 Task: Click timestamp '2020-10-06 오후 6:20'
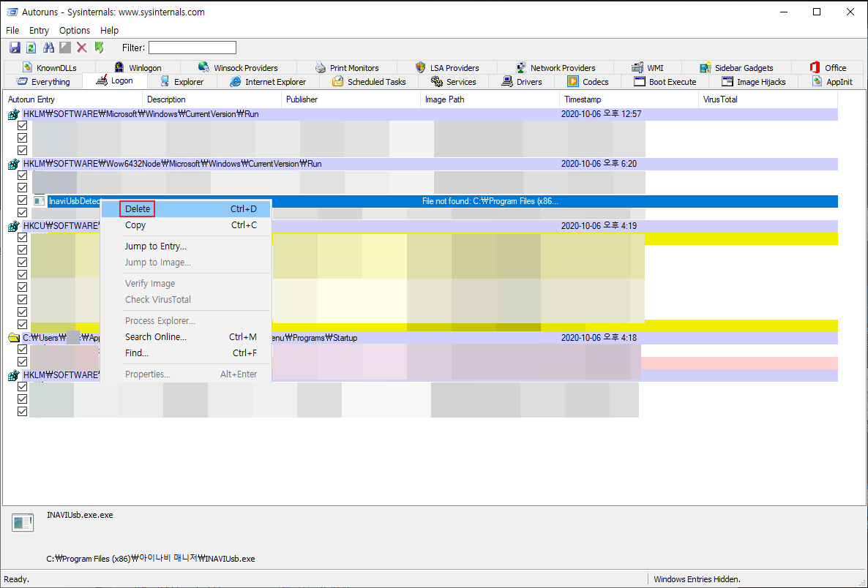coord(599,165)
